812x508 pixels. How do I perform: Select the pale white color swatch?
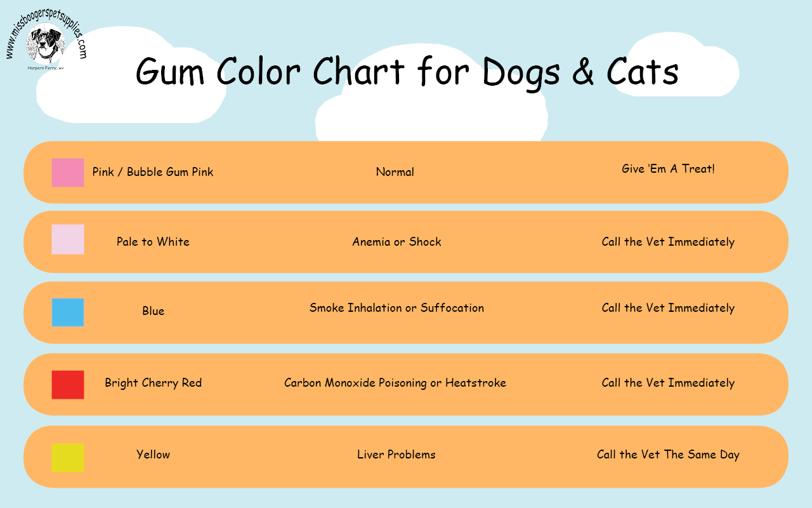[x=68, y=239]
